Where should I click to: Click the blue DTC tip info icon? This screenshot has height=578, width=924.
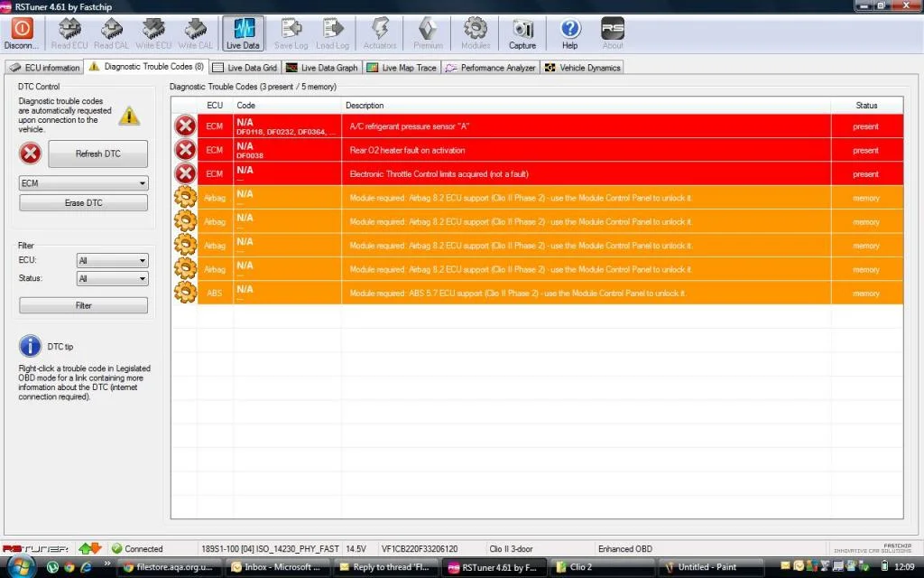[x=30, y=346]
